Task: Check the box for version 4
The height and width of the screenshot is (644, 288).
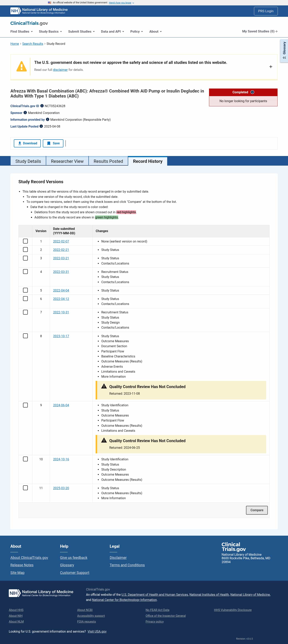Action: (x=25, y=272)
